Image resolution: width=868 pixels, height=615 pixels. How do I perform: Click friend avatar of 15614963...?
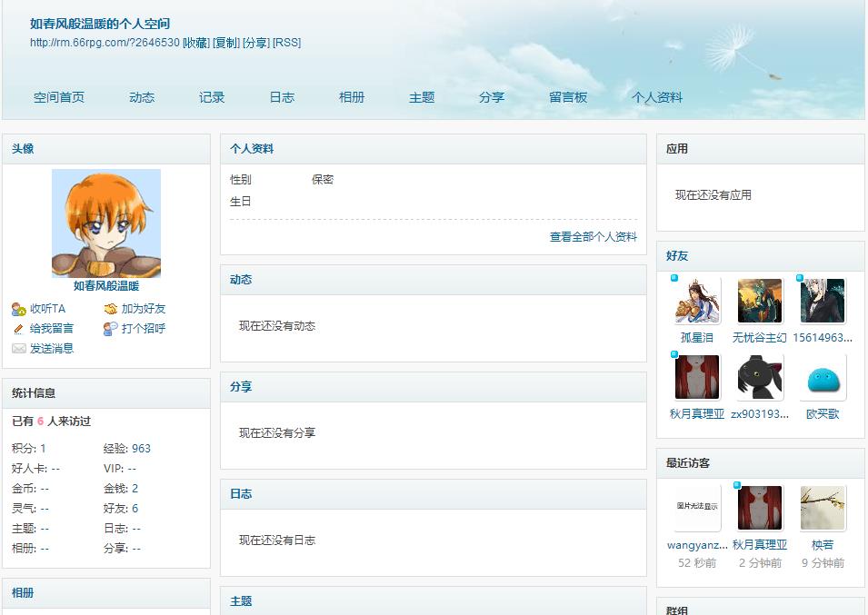pyautogui.click(x=823, y=301)
